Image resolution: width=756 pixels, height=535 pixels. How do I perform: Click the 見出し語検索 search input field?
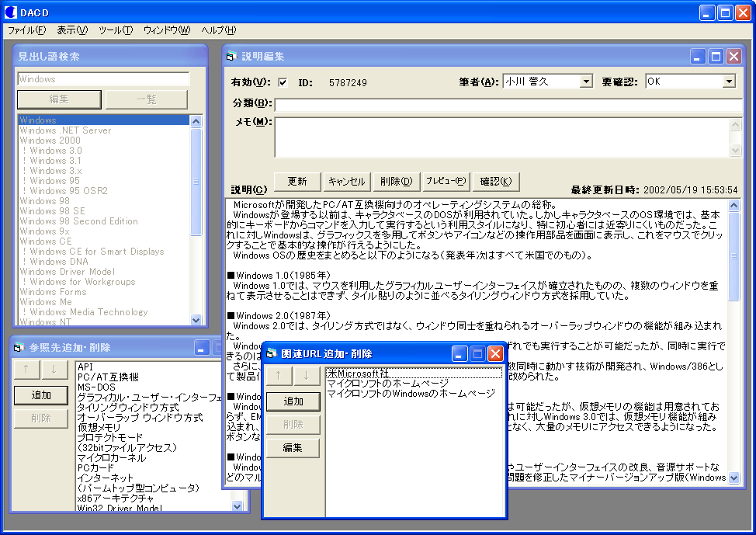click(104, 79)
